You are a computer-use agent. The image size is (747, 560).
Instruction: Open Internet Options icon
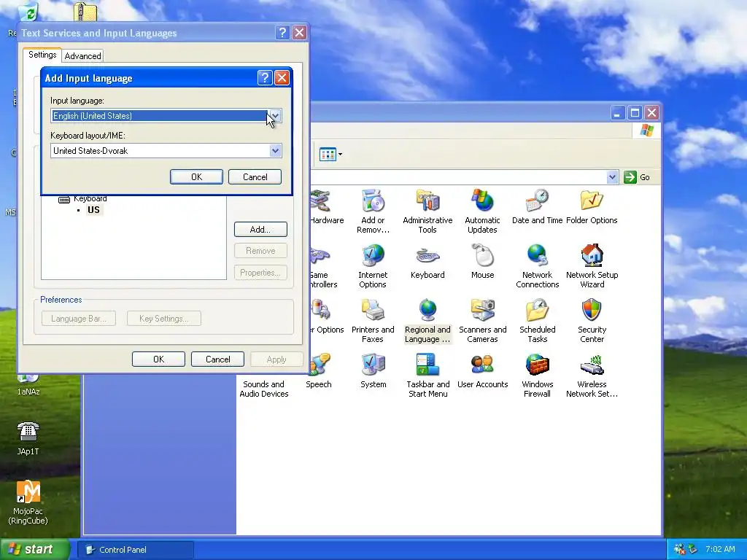pos(373,265)
